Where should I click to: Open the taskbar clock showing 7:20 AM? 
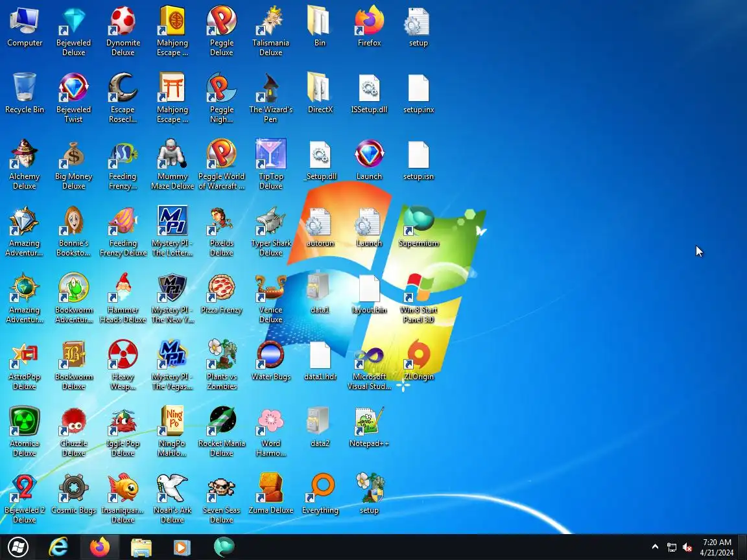pos(717,547)
